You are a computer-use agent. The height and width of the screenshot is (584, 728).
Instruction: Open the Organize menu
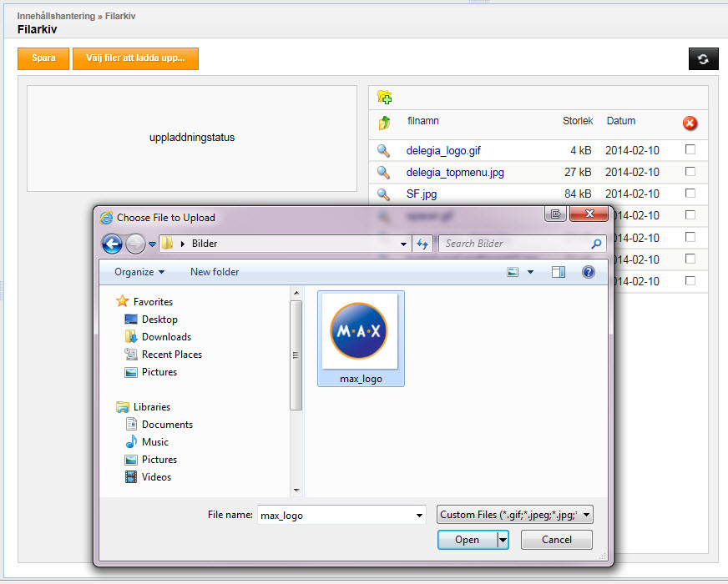click(x=139, y=272)
